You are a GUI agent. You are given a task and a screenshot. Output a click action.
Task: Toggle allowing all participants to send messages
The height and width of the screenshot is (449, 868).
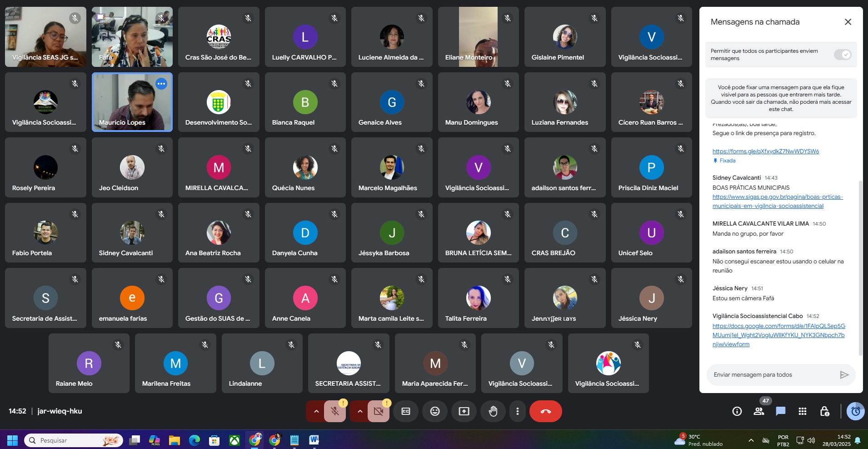842,55
